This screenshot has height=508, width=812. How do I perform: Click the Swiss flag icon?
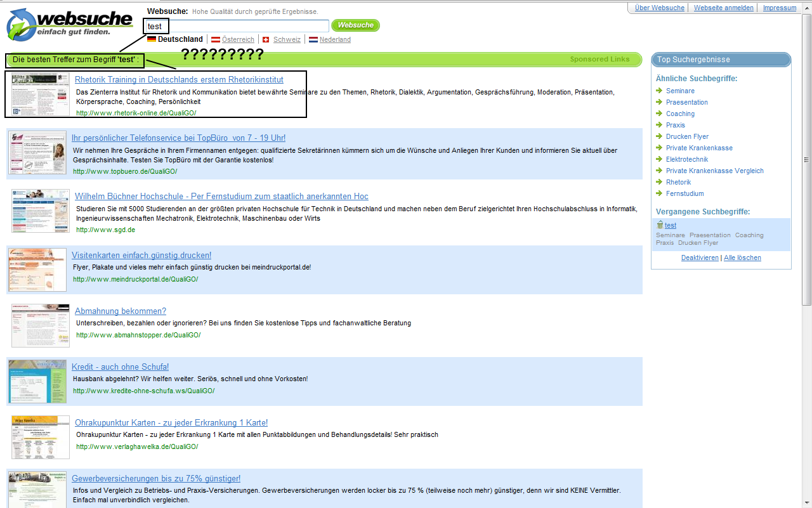click(266, 39)
